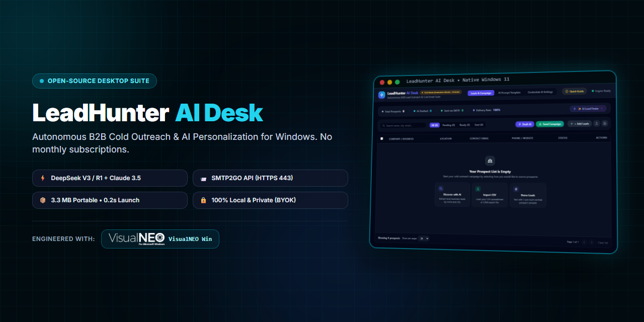The width and height of the screenshot is (644, 322).
Task: Click the Trial Mode Activate badge
Action: (441, 92)
